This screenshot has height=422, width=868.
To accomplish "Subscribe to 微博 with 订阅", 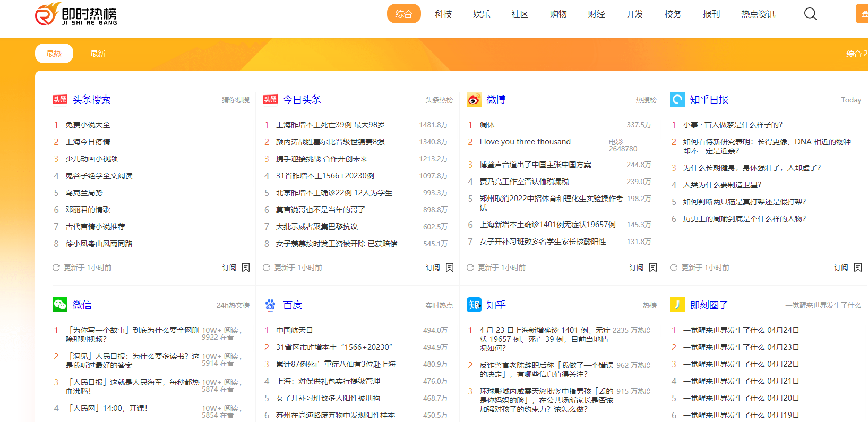I will coord(637,268).
